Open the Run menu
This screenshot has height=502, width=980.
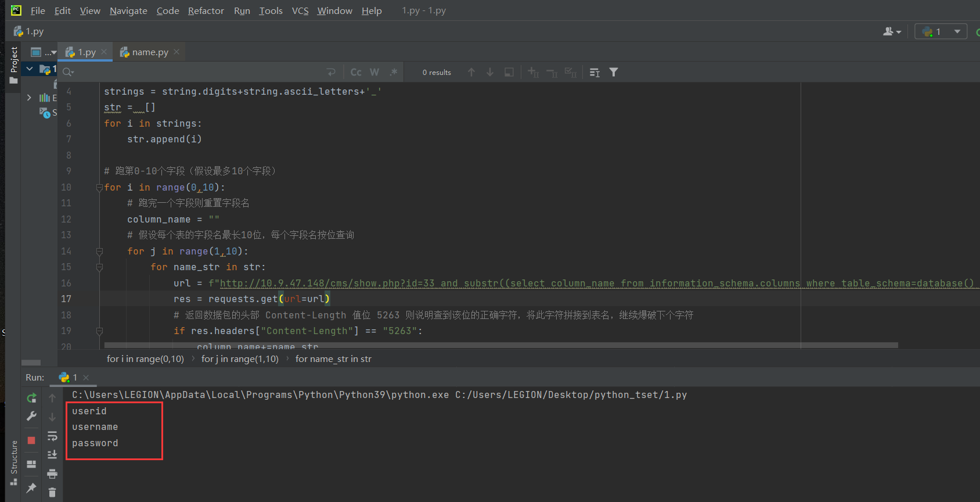tap(242, 10)
